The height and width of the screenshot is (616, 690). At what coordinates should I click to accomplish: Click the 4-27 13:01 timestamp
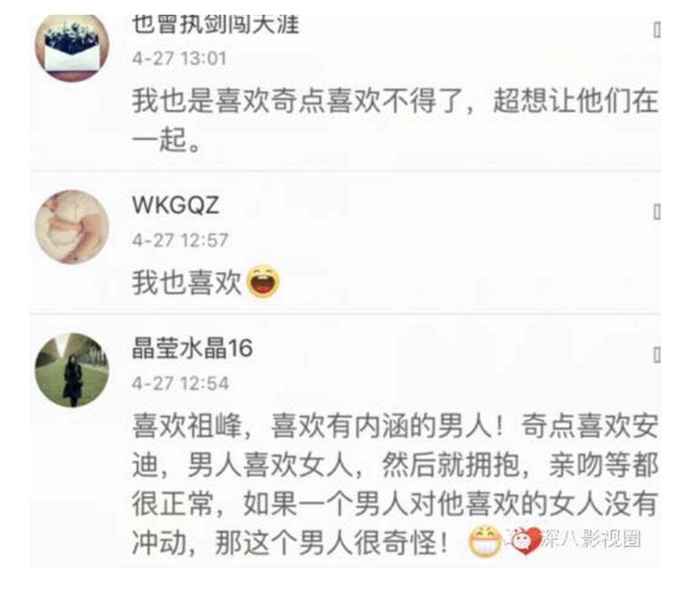(x=179, y=58)
